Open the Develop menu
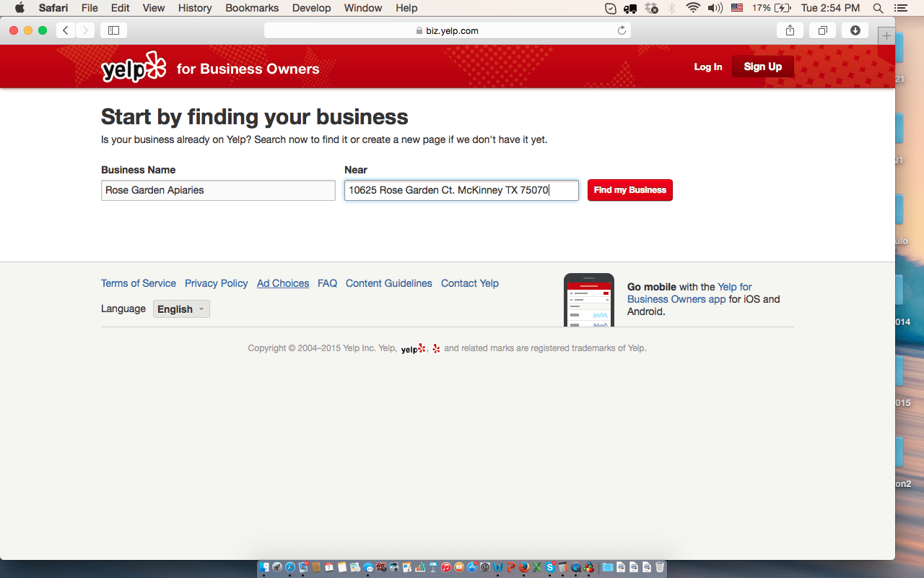 tap(311, 8)
